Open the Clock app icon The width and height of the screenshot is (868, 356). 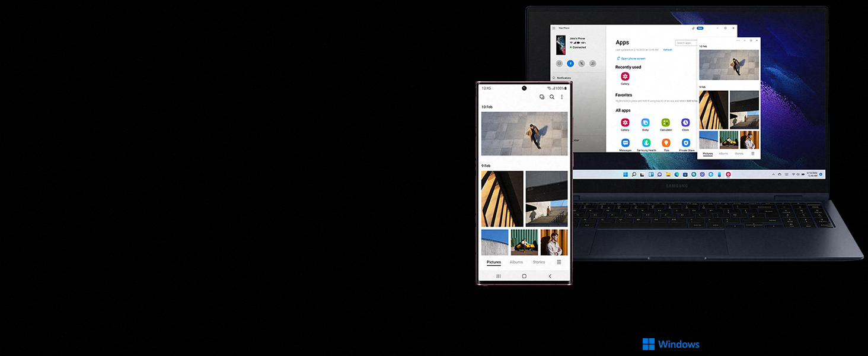click(x=685, y=122)
